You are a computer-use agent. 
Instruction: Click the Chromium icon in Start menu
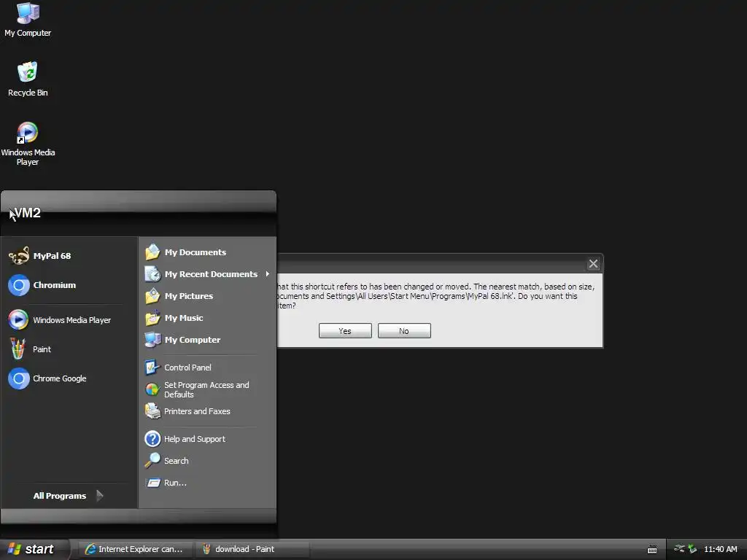19,285
